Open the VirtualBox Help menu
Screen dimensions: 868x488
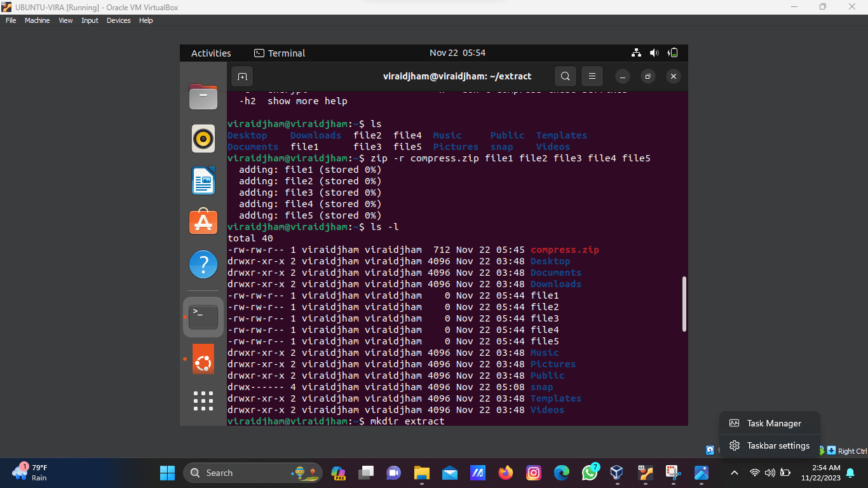click(x=146, y=20)
